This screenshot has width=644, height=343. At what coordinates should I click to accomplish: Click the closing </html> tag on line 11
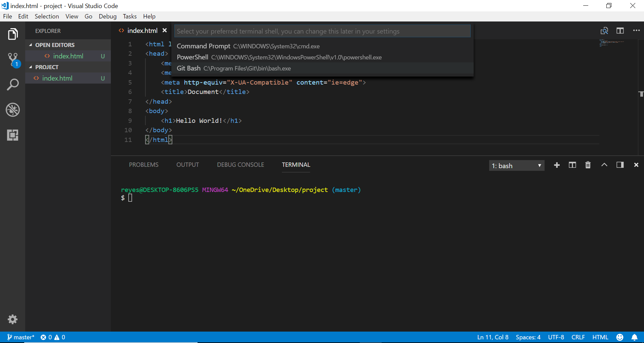point(159,140)
